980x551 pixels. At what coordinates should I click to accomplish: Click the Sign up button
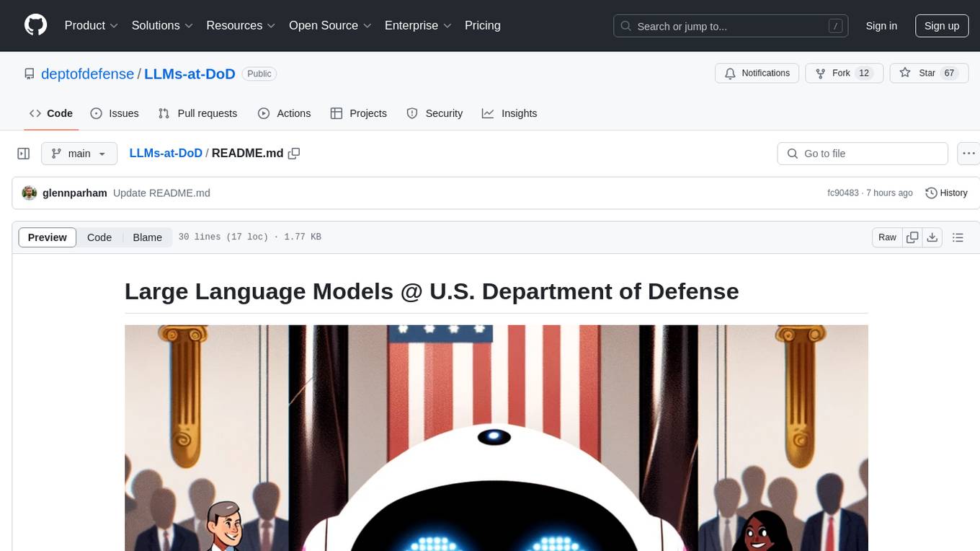942,26
